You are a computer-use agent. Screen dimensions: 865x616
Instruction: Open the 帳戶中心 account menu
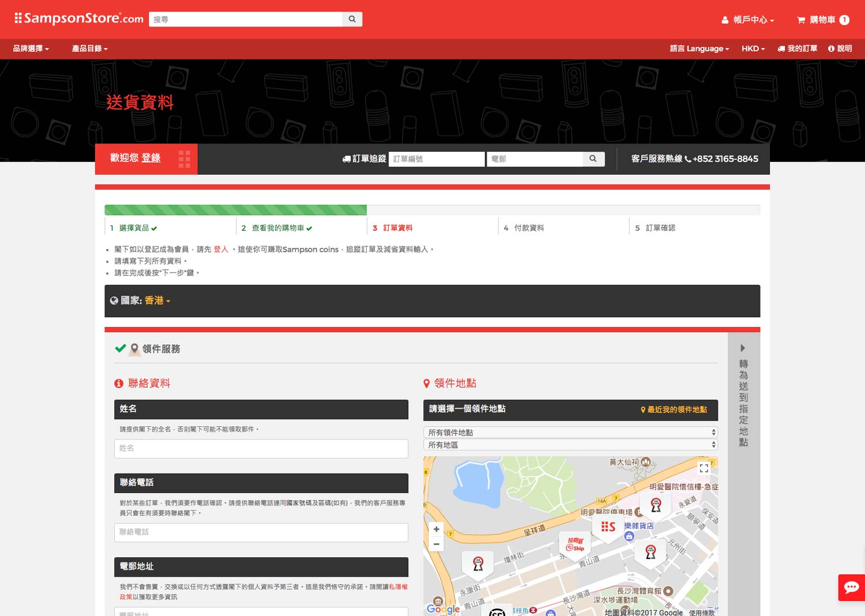coord(748,20)
